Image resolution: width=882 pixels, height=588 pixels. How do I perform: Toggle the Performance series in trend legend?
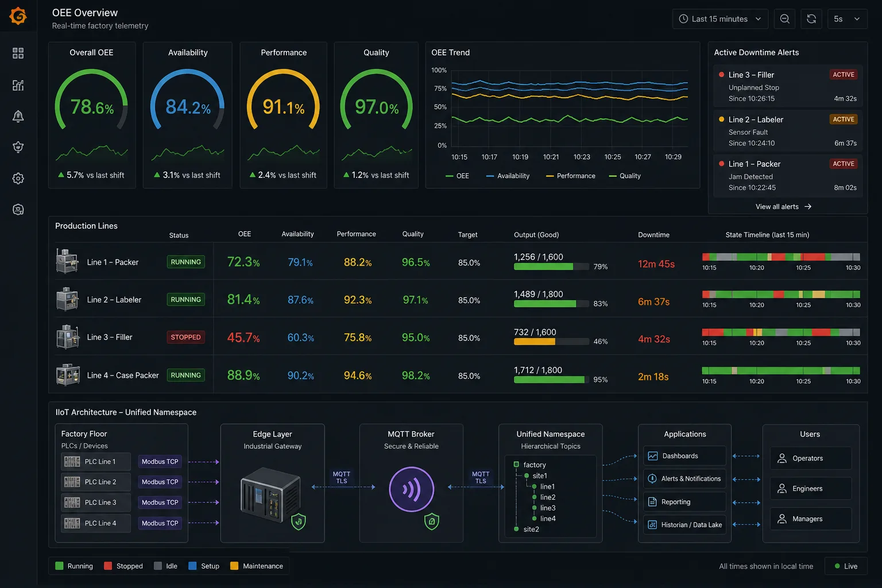[x=570, y=176]
